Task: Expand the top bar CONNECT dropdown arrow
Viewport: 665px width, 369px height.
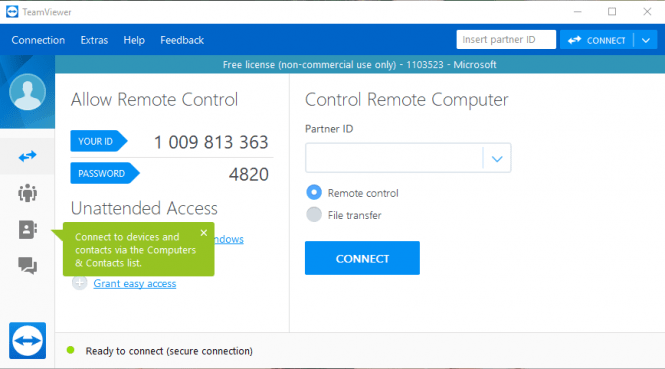Action: (x=646, y=40)
